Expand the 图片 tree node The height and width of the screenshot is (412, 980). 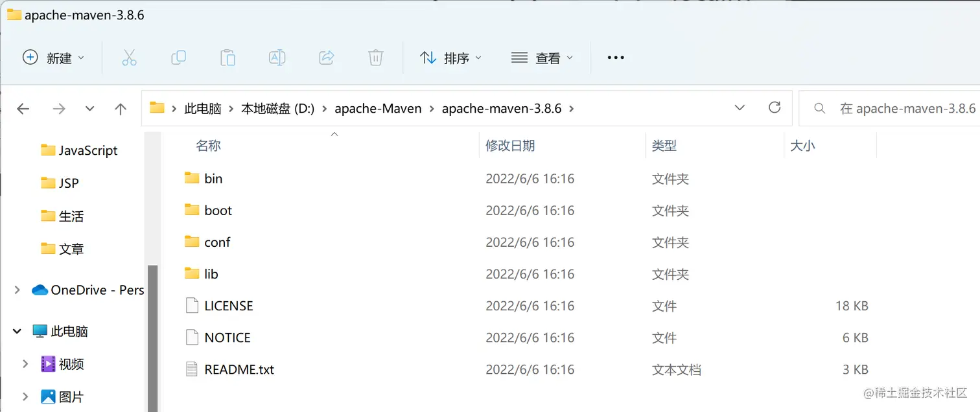coord(26,396)
